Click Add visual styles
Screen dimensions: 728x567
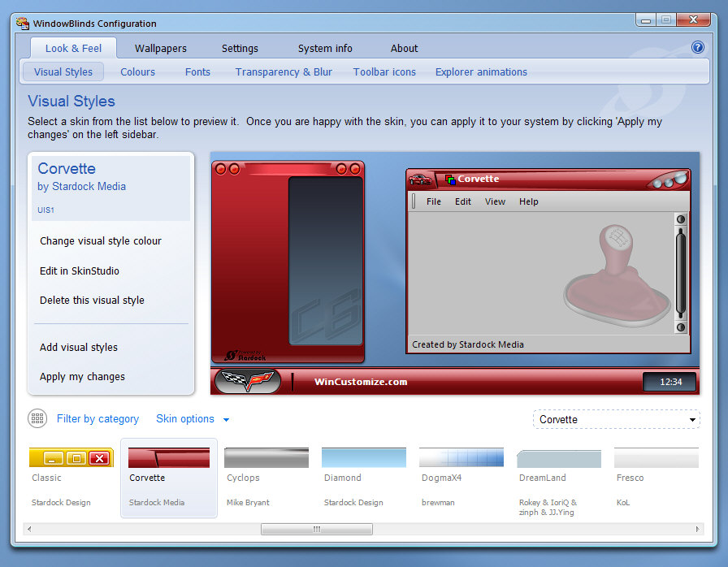pos(79,348)
